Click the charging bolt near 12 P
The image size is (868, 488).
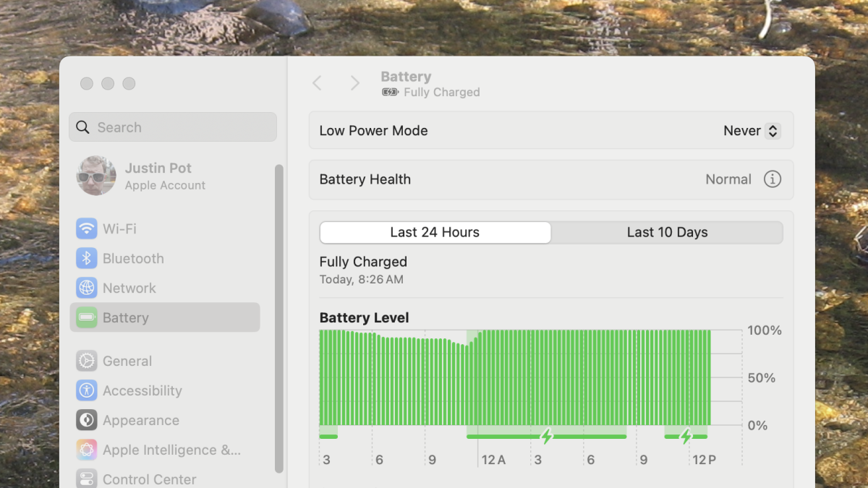686,436
